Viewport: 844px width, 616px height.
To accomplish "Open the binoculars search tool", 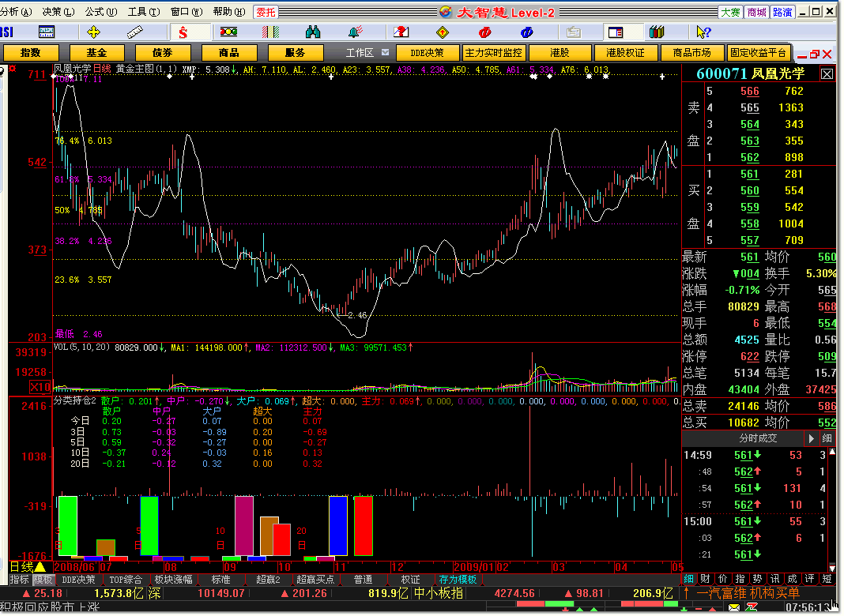I will (313, 32).
